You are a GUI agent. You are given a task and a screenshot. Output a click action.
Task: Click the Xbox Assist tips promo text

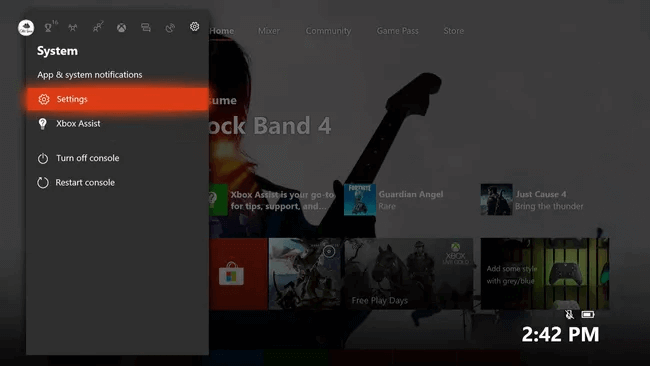[282, 200]
